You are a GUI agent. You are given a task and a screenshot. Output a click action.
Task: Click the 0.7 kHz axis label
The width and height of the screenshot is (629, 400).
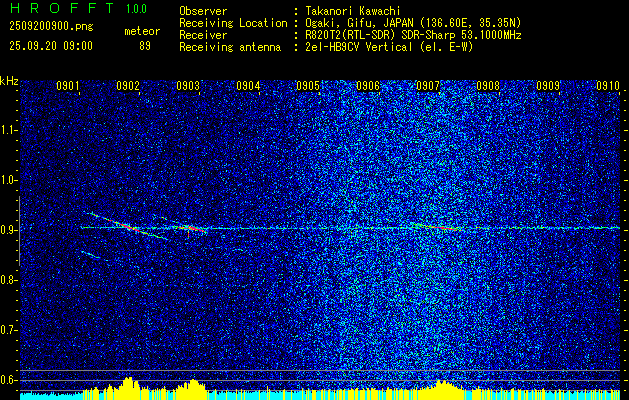(8, 330)
